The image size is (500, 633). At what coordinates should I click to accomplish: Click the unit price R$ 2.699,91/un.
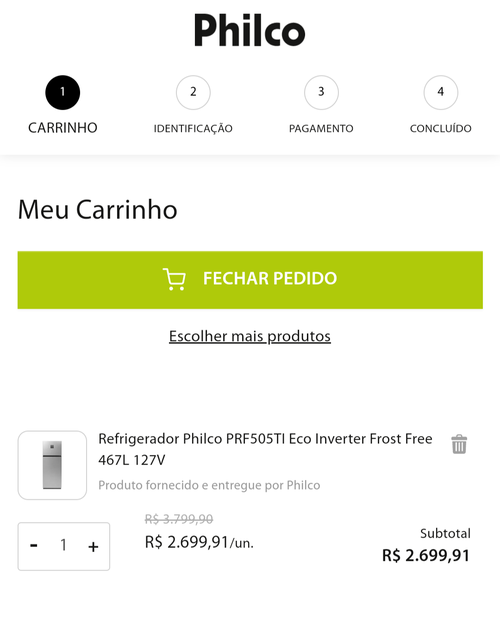199,542
